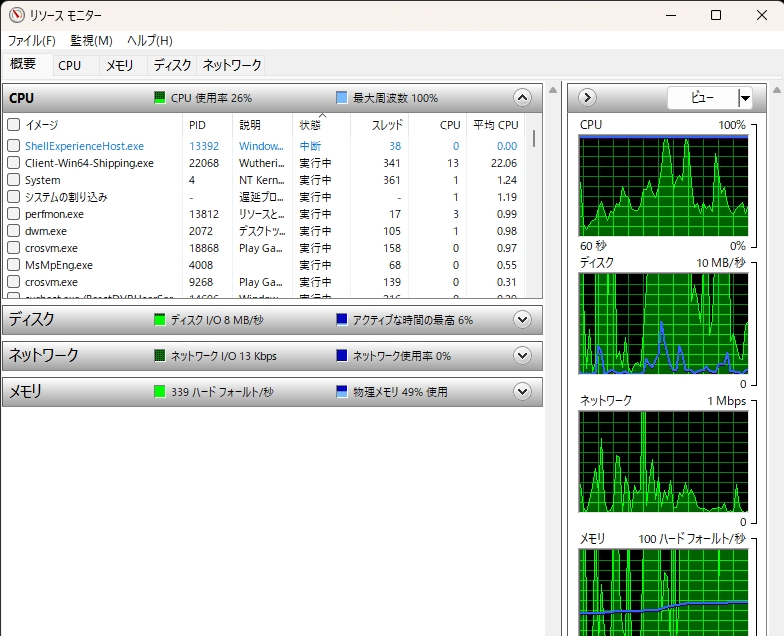Open the ビュー dropdown arrow
This screenshot has width=784, height=636.
tap(744, 98)
